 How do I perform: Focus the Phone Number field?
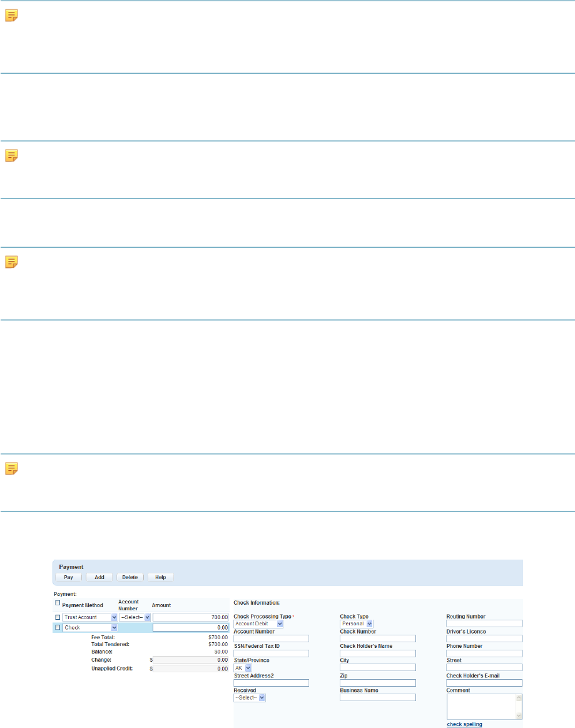coord(484,654)
